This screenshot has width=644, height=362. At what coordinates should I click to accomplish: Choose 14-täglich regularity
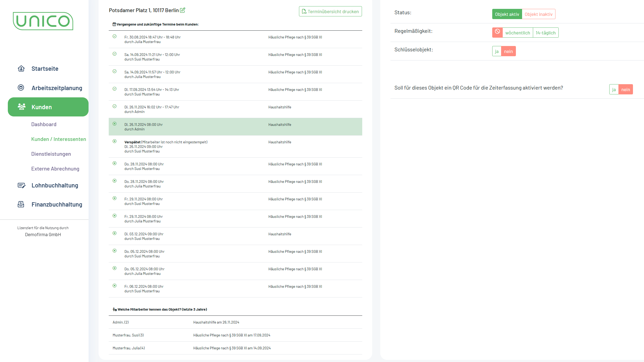546,33
